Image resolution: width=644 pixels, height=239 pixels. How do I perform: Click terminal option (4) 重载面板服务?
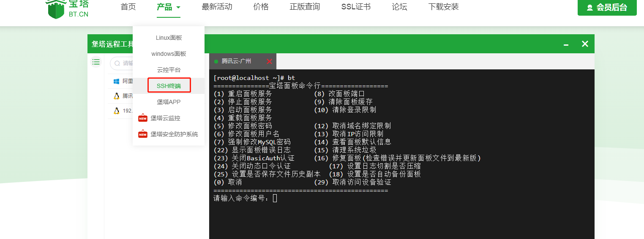[243, 118]
